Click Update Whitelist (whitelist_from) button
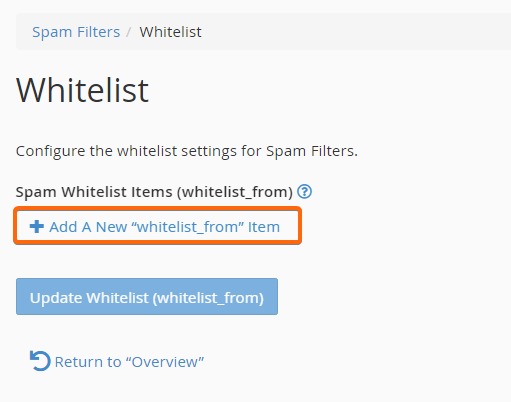Screen dimensions: 511x402 147,297
